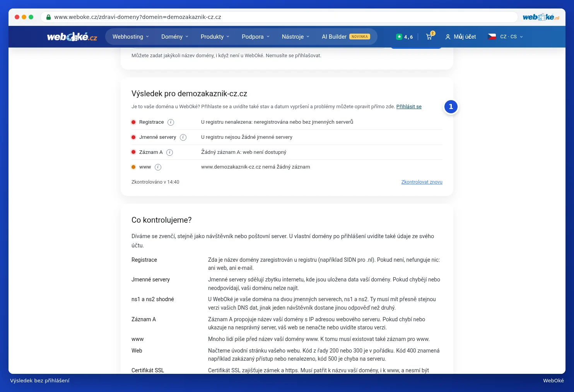Open Můj účet account menu

coord(461,37)
